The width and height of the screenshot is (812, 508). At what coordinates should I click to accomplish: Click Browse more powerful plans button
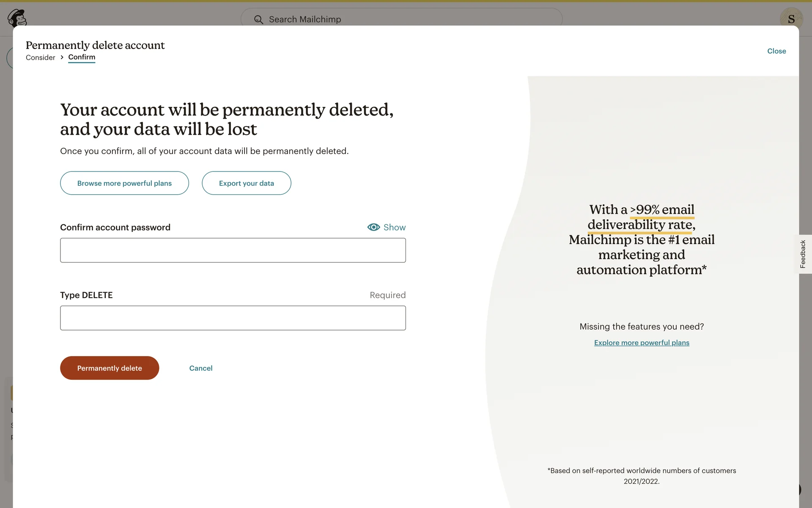click(x=124, y=183)
